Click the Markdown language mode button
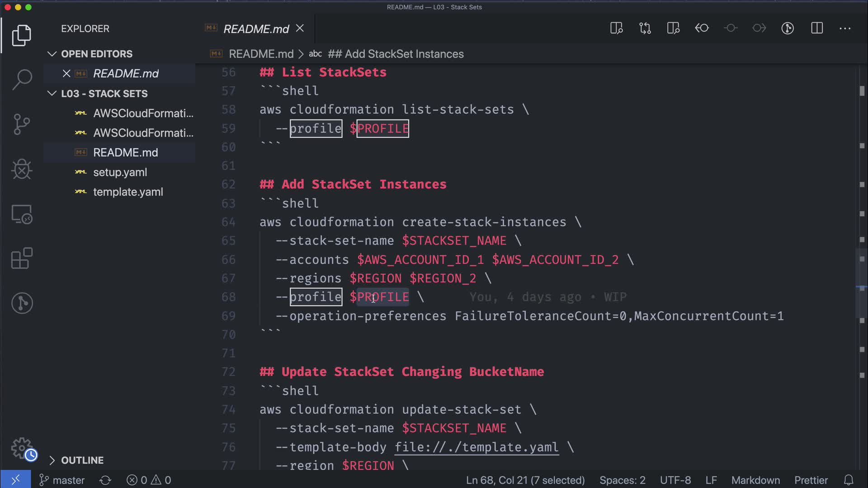The width and height of the screenshot is (868, 488). [x=755, y=480]
